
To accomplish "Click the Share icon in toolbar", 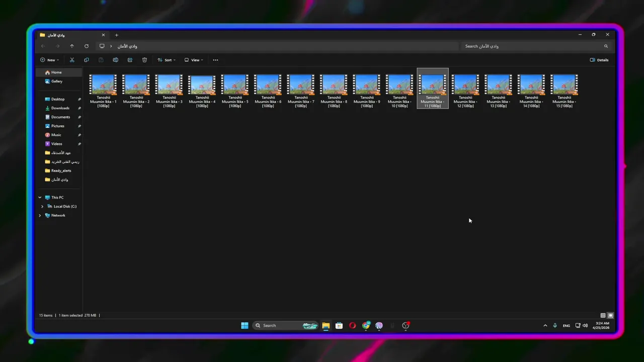I will (x=130, y=60).
